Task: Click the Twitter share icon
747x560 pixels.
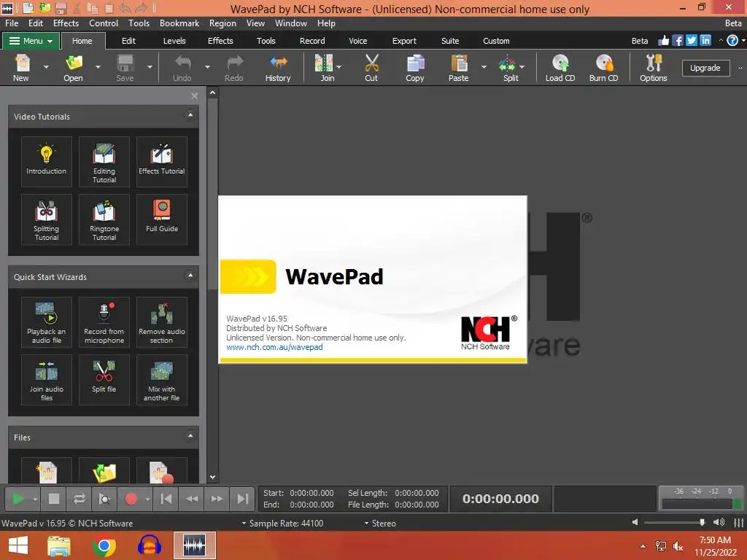Action: pyautogui.click(x=692, y=41)
